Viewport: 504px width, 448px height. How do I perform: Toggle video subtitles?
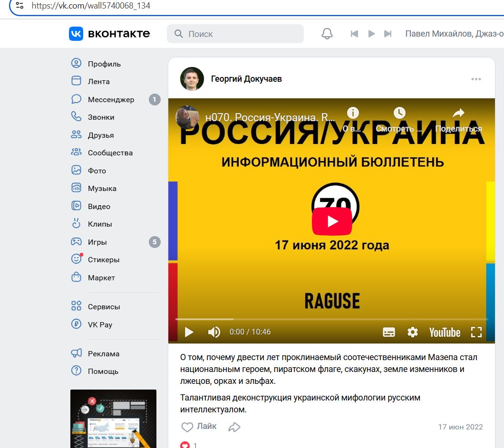(x=388, y=332)
